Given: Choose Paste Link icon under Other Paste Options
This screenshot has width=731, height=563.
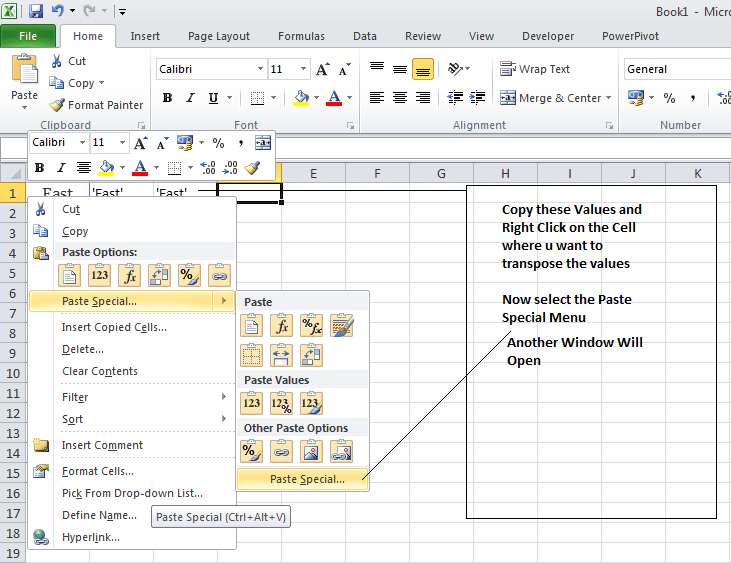Looking at the screenshot, I should pos(282,451).
